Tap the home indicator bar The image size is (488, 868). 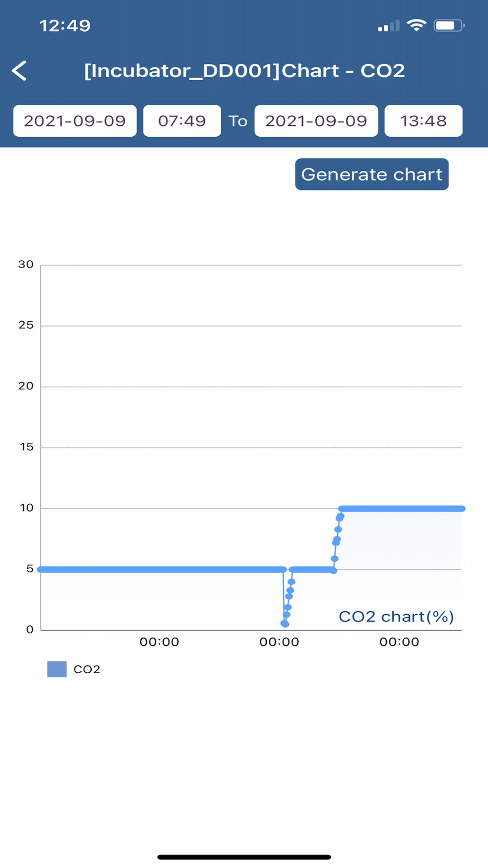[244, 857]
